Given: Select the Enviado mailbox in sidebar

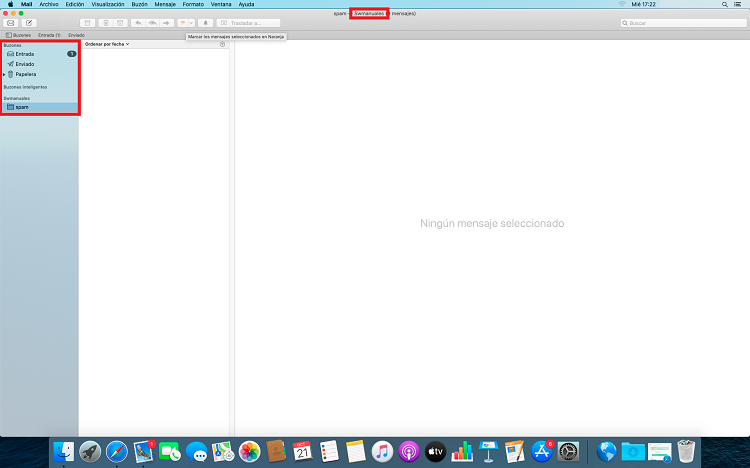Looking at the screenshot, I should pyautogui.click(x=40, y=64).
